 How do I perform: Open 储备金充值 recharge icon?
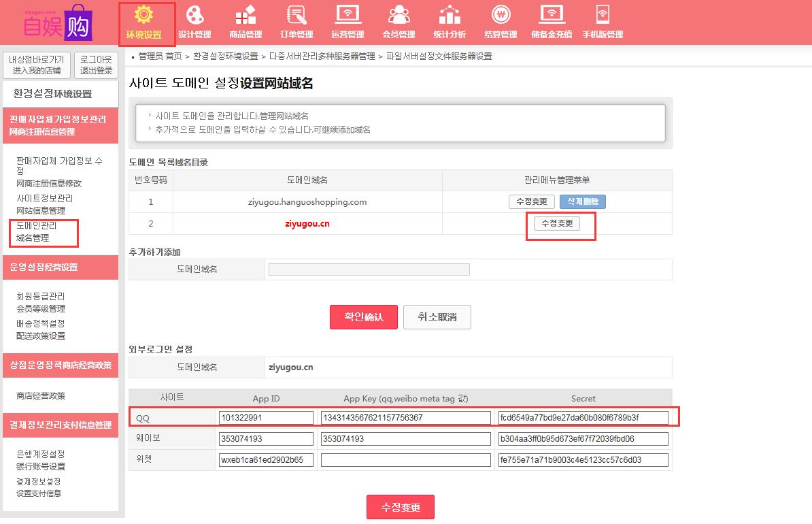pos(552,16)
